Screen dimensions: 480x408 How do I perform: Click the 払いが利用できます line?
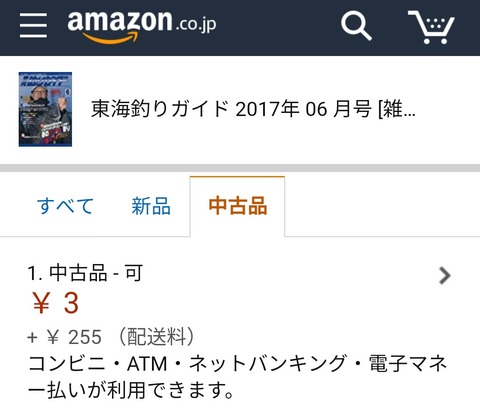pyautogui.click(x=131, y=390)
